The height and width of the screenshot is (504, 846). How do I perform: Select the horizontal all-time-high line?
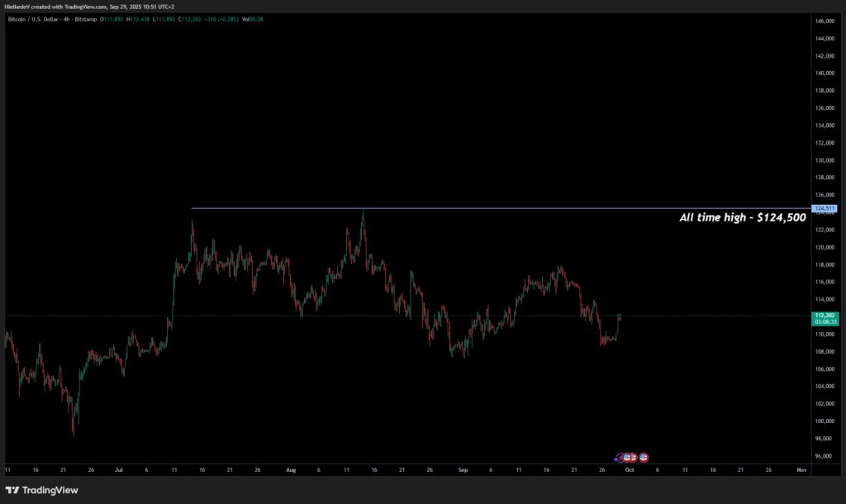[496, 208]
